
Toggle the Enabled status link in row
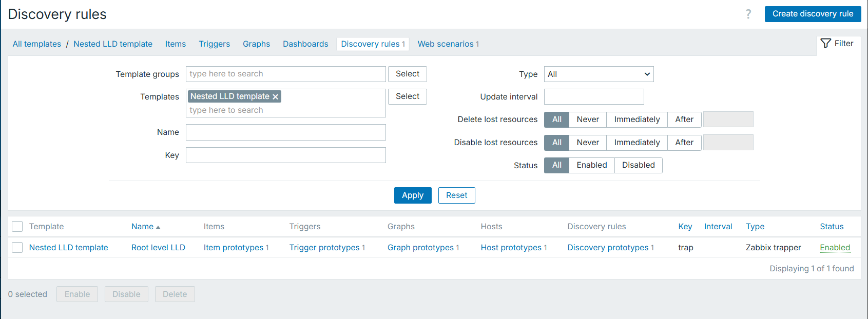835,248
